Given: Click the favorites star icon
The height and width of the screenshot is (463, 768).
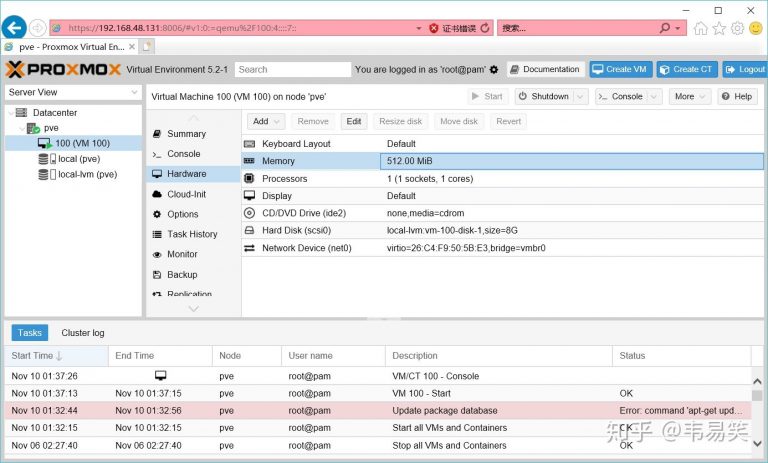Looking at the screenshot, I should pos(719,28).
